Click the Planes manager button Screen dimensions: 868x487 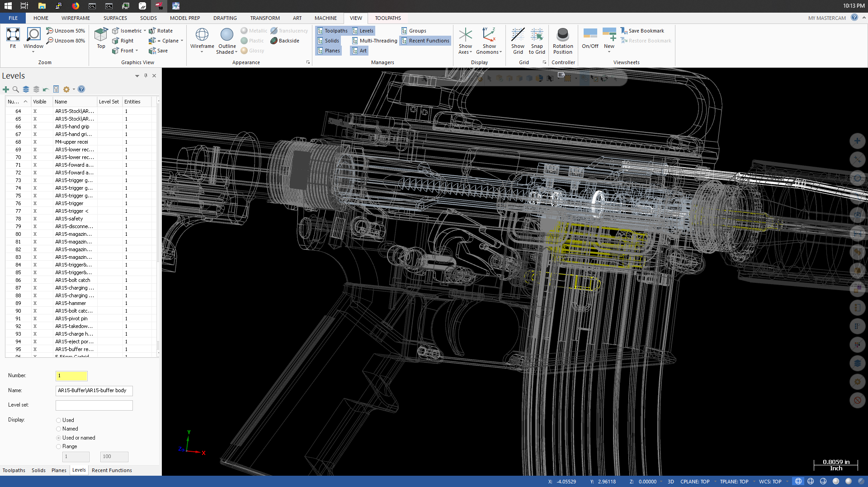329,51
